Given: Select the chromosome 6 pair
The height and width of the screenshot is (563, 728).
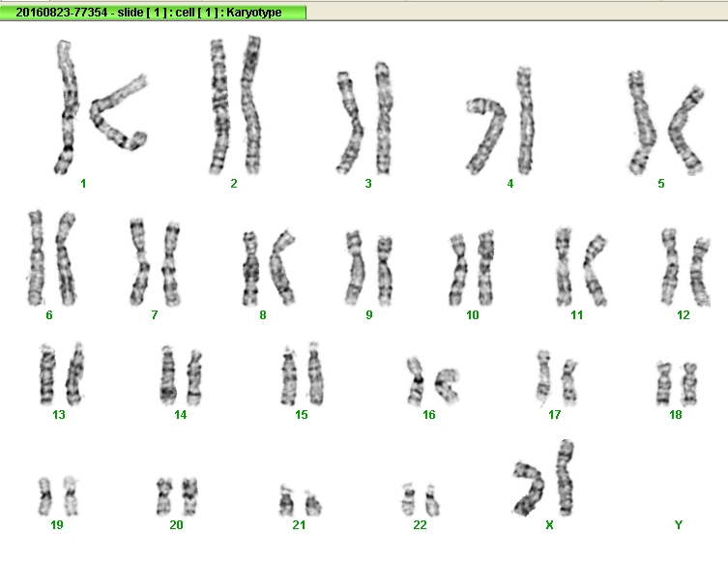Looking at the screenshot, I should pyautogui.click(x=52, y=258).
